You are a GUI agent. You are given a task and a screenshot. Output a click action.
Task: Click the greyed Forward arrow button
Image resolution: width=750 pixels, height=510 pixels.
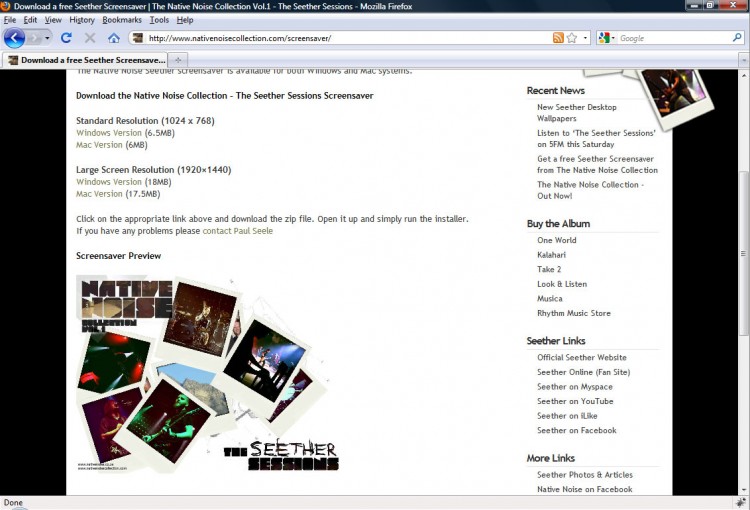[x=33, y=38]
